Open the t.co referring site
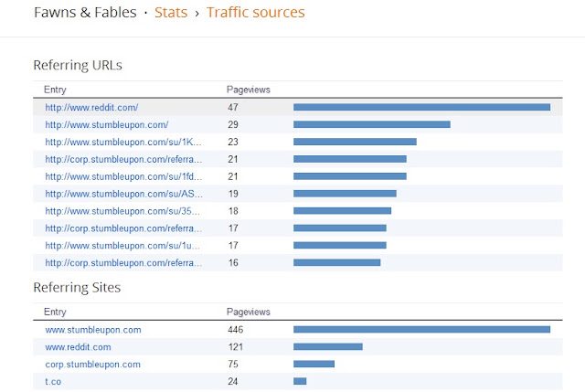Screen dimensions: 585x392 pos(53,382)
